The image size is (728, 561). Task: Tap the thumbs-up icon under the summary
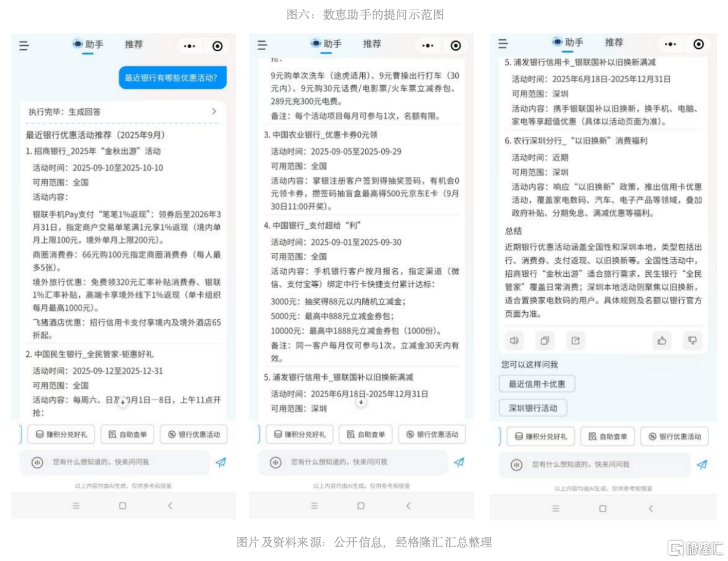click(x=661, y=341)
